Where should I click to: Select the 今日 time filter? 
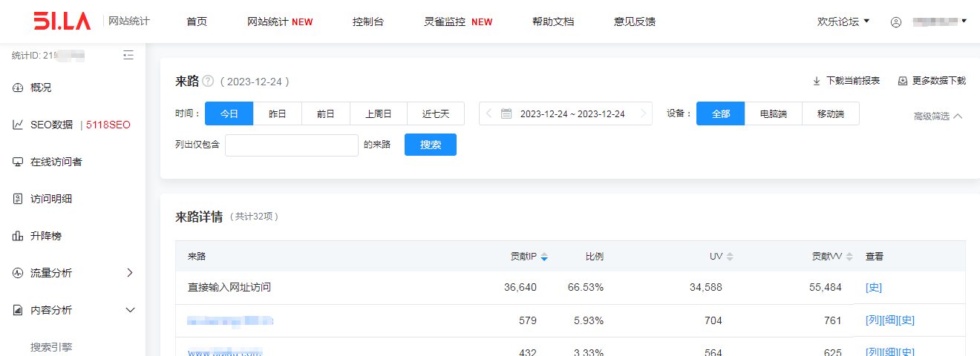(229, 113)
